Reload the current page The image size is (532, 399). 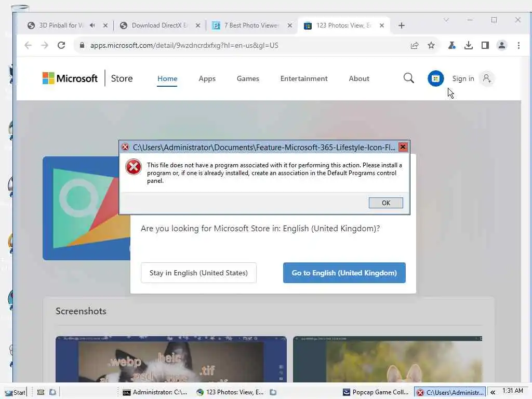pyautogui.click(x=61, y=45)
